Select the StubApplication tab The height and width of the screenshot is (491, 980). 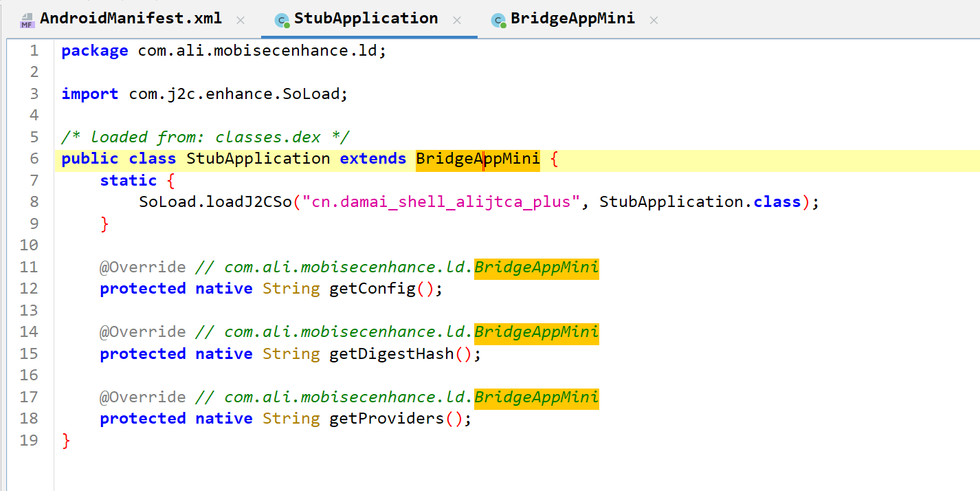[x=366, y=19]
